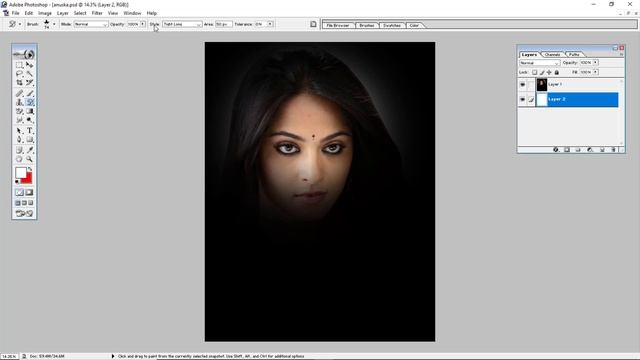This screenshot has width=640, height=360.
Task: Open the Swatches palette tab
Action: (392, 25)
